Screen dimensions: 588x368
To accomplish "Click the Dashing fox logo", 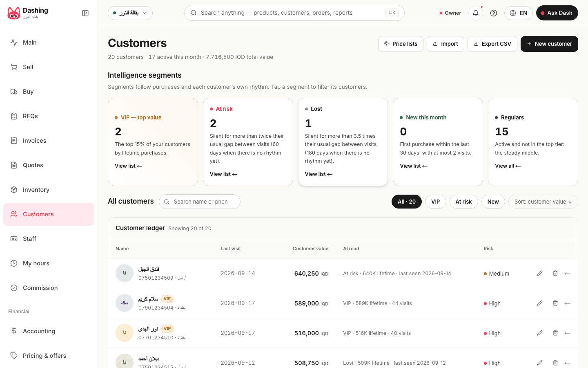I will coord(14,13).
